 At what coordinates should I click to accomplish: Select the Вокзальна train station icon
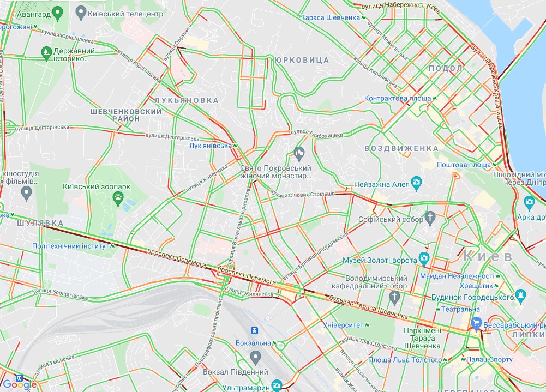[255, 330]
